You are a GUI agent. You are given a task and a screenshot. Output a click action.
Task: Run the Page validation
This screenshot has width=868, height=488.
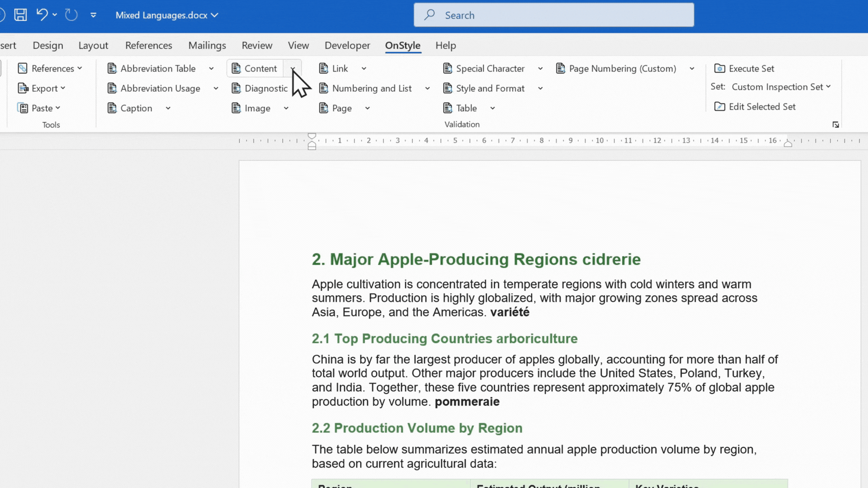(x=335, y=108)
